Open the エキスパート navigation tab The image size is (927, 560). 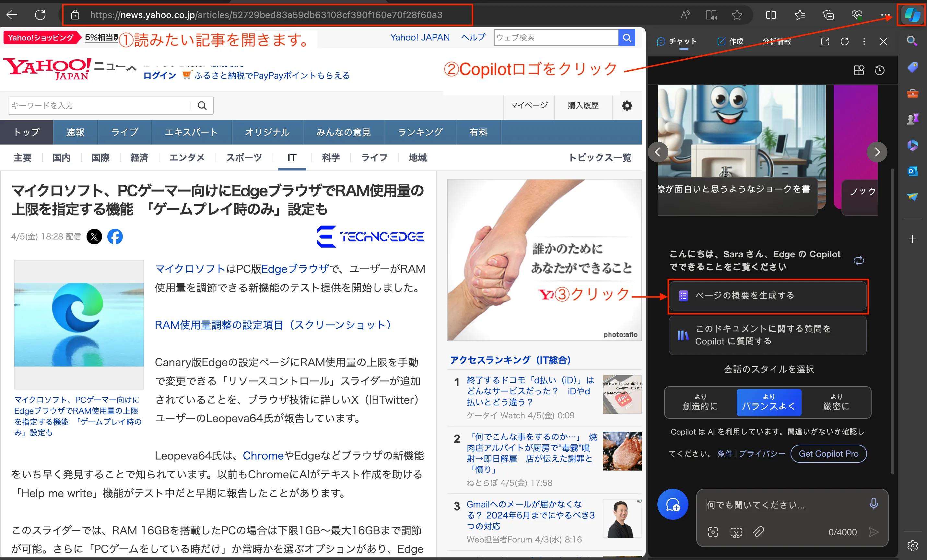tap(191, 132)
